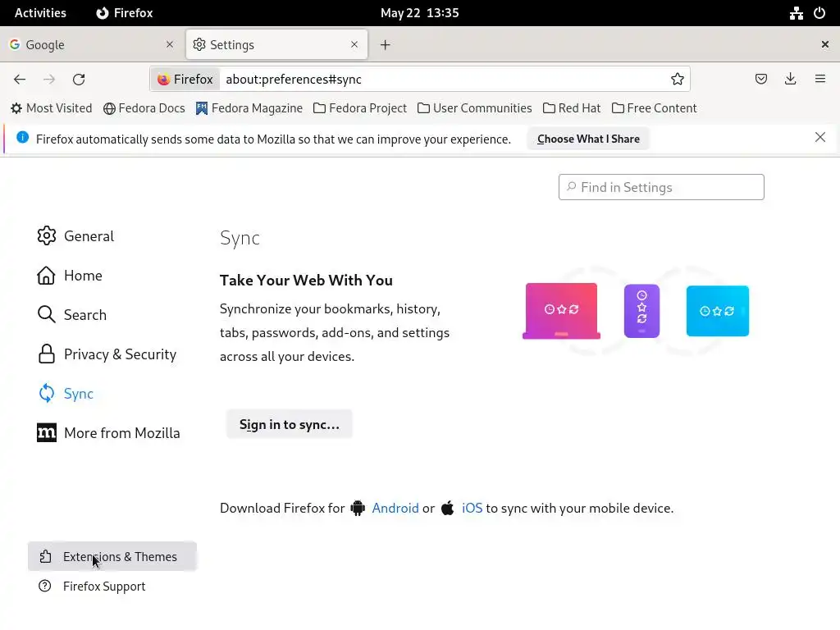Open the Firefox app menu in top bar
The image size is (840, 630).
[x=125, y=13]
